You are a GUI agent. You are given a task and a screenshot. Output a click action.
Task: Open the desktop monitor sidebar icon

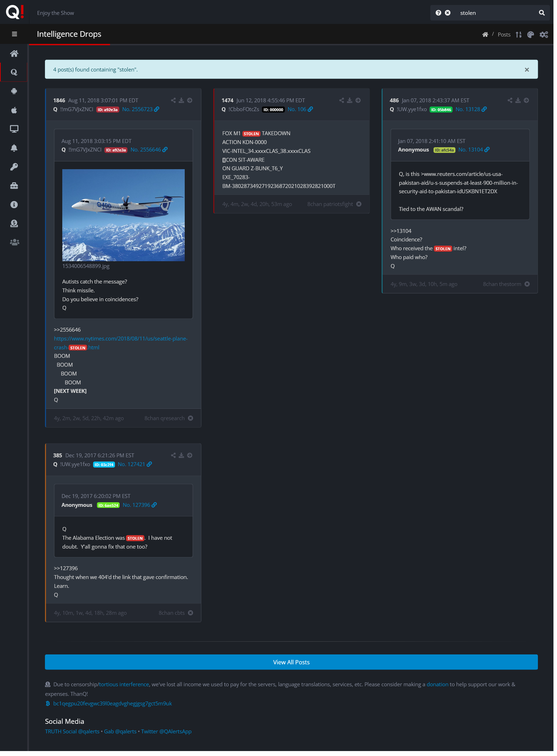(x=14, y=129)
